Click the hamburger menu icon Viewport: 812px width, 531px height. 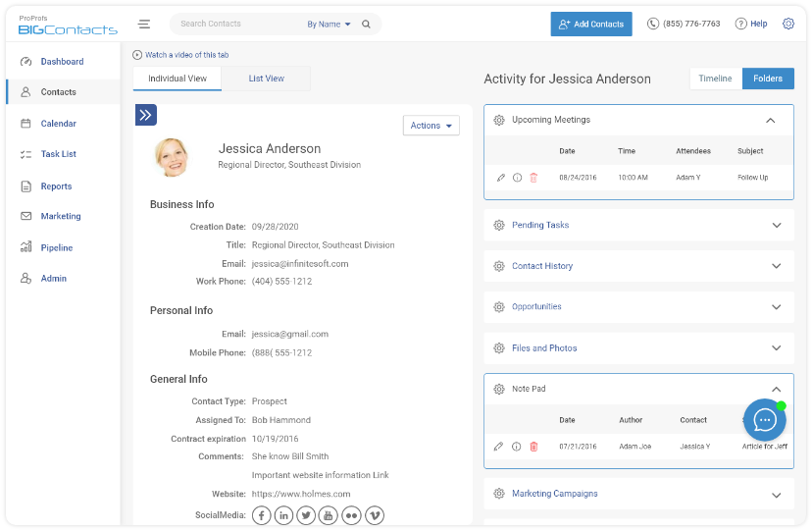point(144,25)
